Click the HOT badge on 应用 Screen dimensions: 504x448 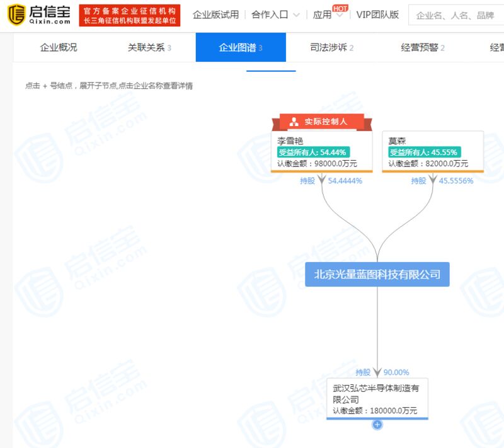[340, 8]
